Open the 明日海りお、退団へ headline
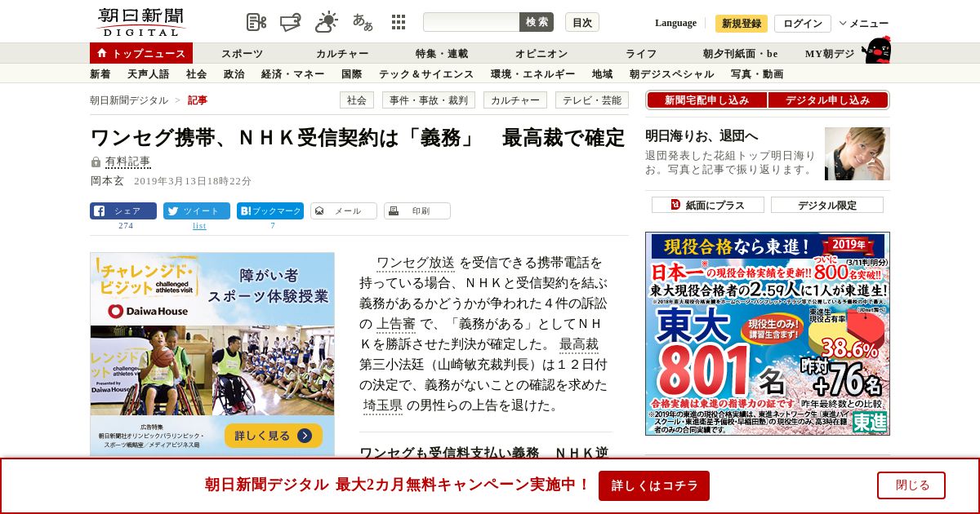This screenshot has height=514, width=980. 702,135
